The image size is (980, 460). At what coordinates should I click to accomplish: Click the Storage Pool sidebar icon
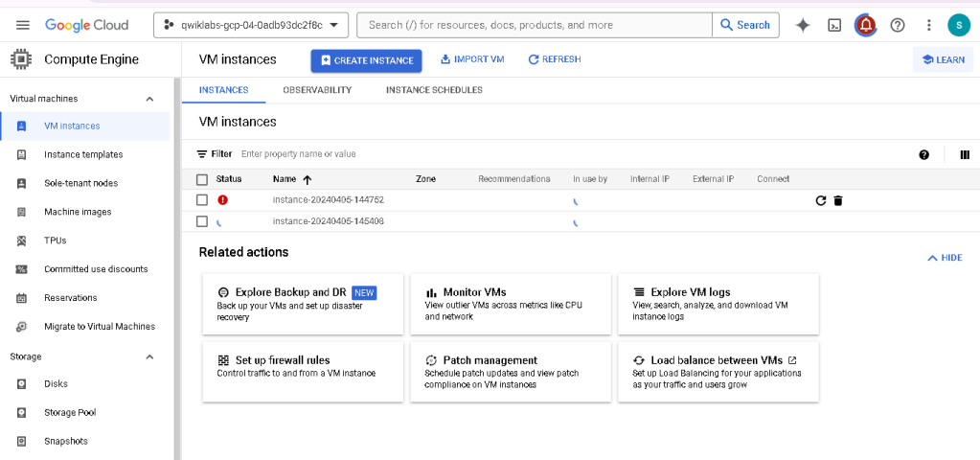pos(21,412)
